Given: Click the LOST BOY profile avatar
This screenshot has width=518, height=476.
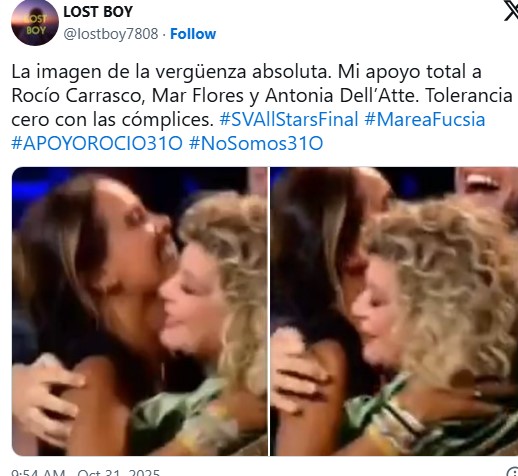Looking at the screenshot, I should pos(35,23).
